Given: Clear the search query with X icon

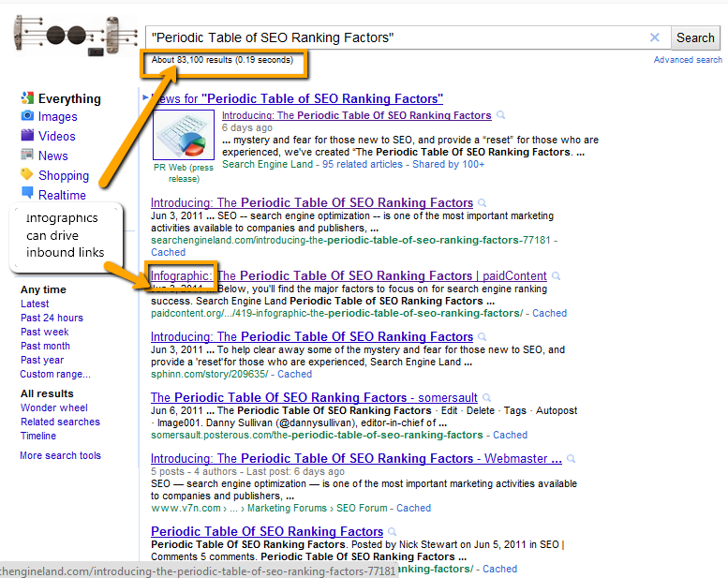Looking at the screenshot, I should (655, 37).
